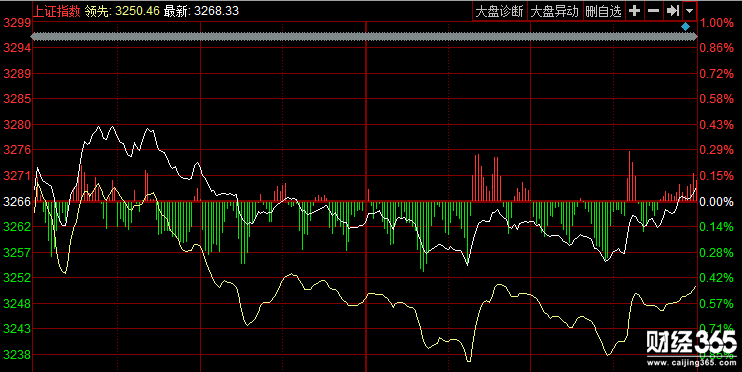Select the 上证指数 title label

tap(56, 11)
